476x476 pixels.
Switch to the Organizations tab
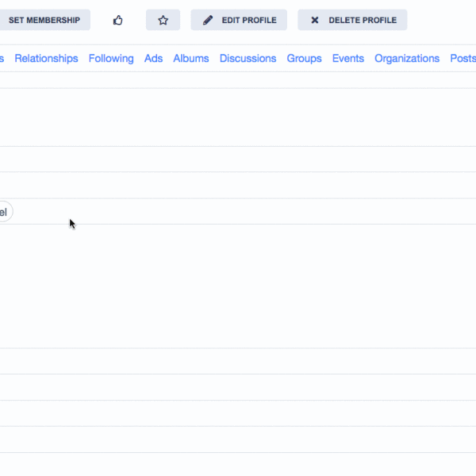click(406, 59)
